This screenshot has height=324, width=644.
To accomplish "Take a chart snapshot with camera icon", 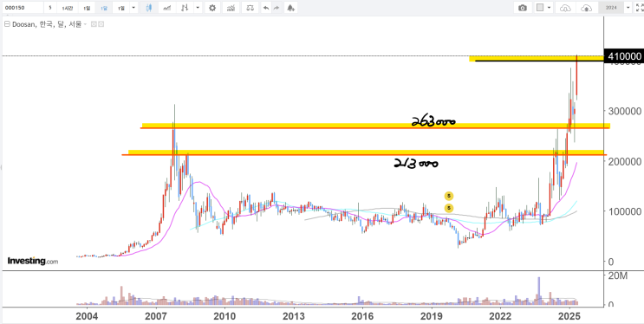I will pos(523,8).
